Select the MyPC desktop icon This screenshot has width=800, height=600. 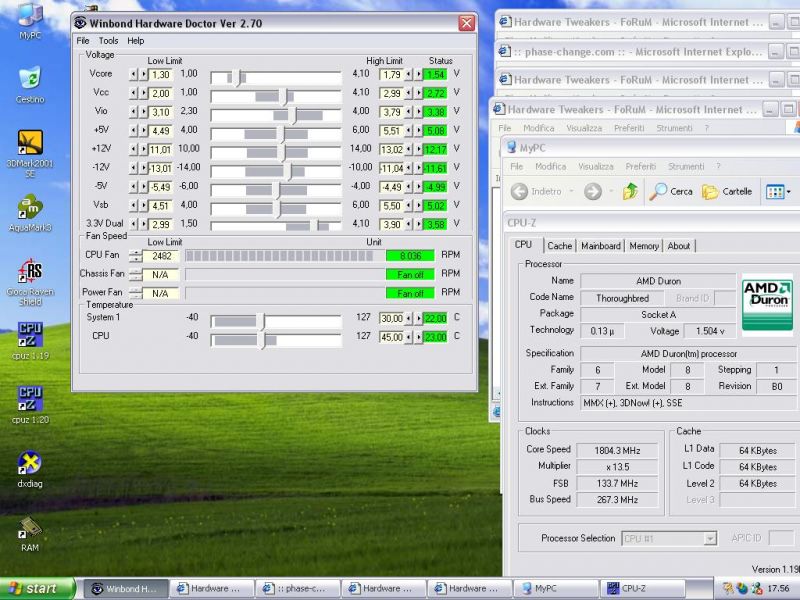tap(30, 20)
